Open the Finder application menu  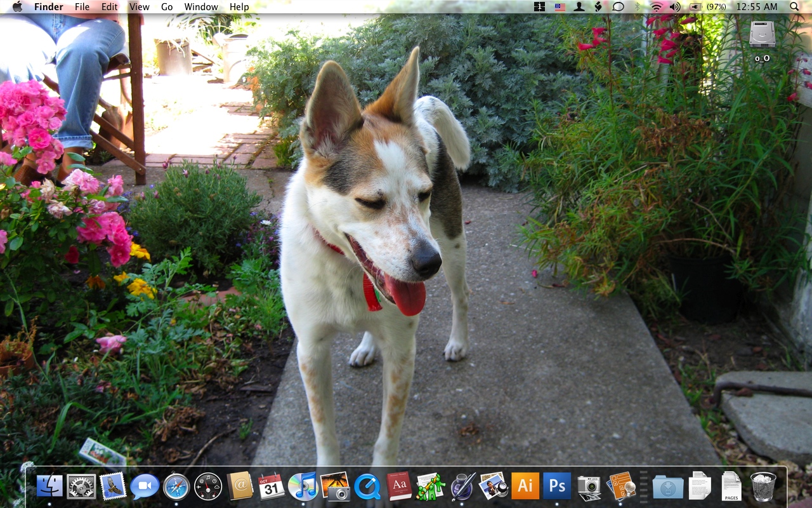click(49, 6)
